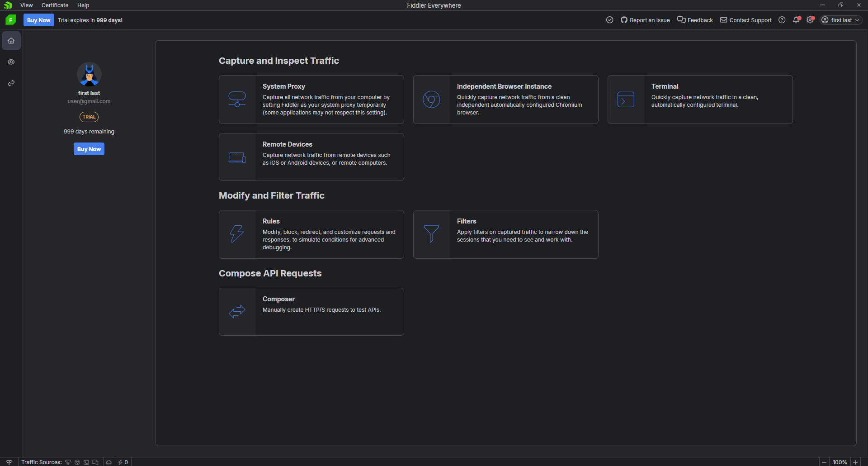
Task: Click the 'Capture and Inspect Traffic' heading
Action: point(279,61)
